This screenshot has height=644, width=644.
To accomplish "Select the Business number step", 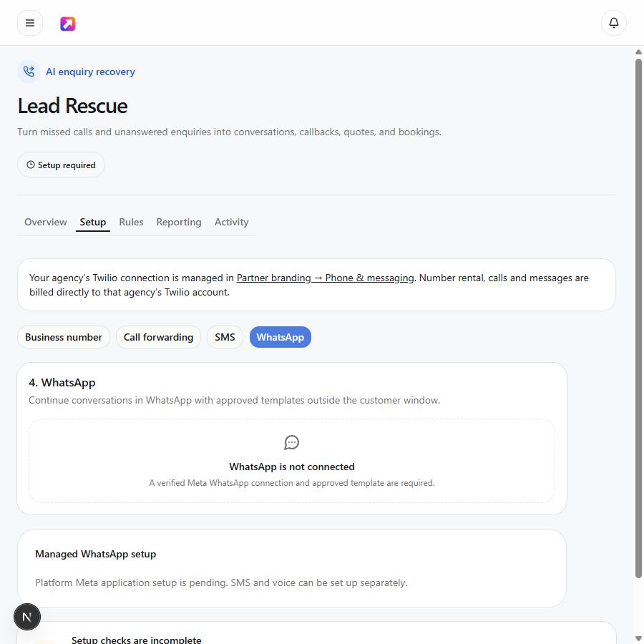I will (x=64, y=337).
